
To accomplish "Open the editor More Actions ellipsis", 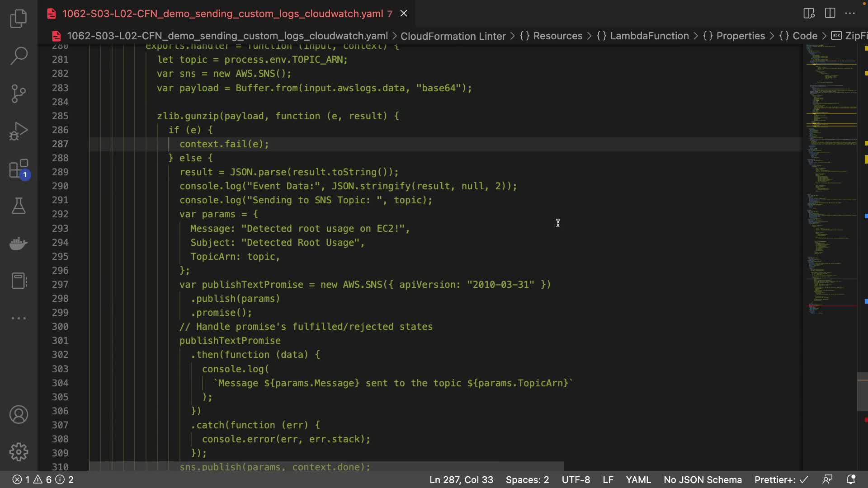I will coord(850,13).
